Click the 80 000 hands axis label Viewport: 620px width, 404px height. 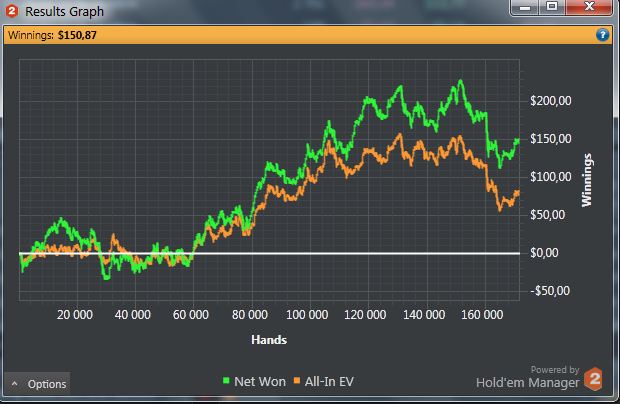coord(250,315)
